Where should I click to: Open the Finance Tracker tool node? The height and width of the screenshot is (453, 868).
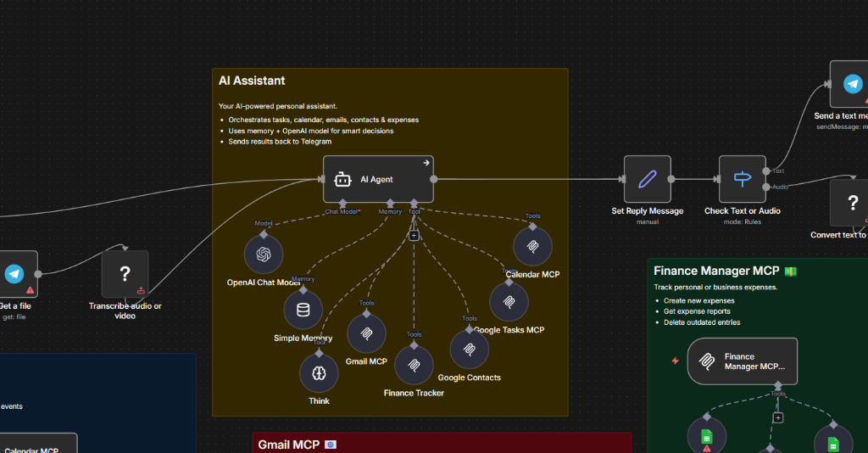click(414, 365)
